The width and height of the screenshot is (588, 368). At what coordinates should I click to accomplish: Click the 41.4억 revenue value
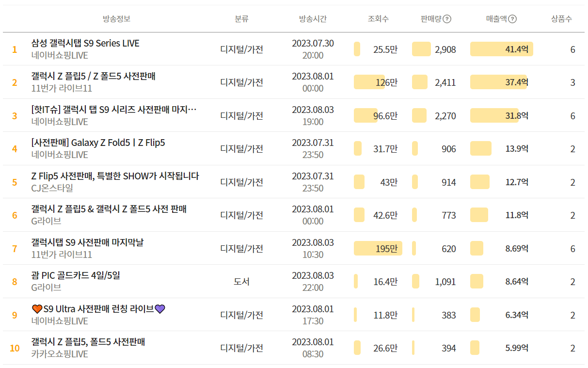pyautogui.click(x=517, y=49)
